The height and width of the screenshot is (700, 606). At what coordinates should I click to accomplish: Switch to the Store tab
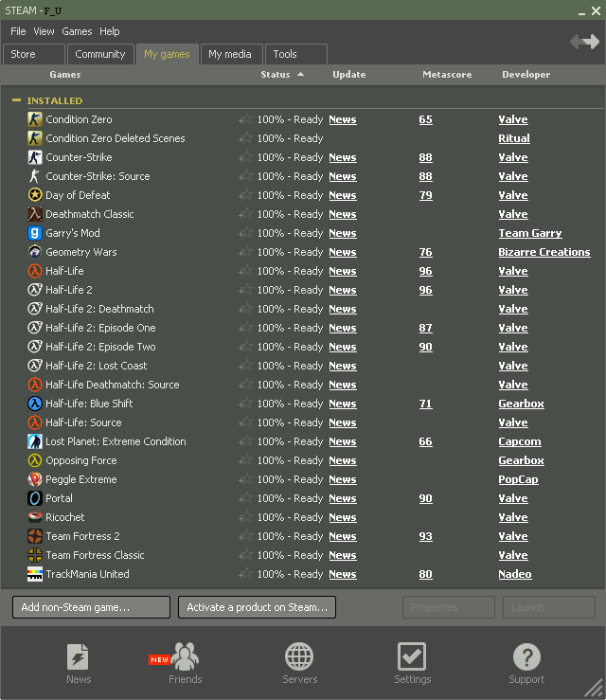(34, 54)
